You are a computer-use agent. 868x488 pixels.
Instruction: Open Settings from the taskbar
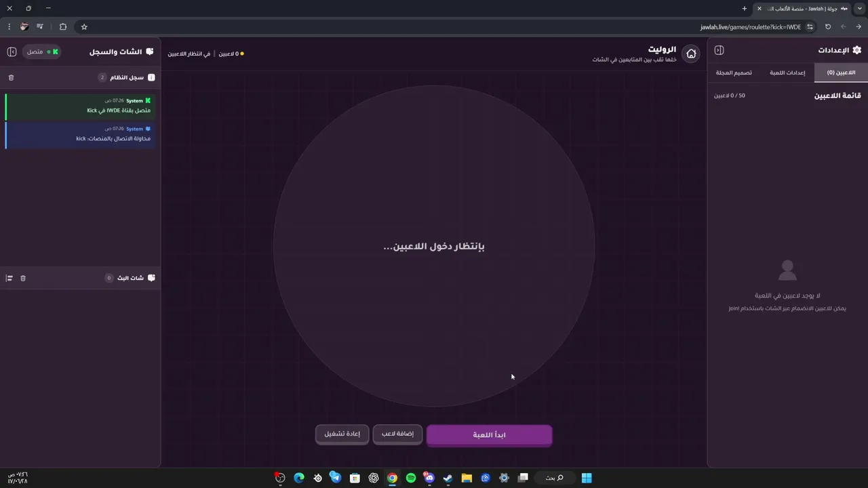point(504,478)
